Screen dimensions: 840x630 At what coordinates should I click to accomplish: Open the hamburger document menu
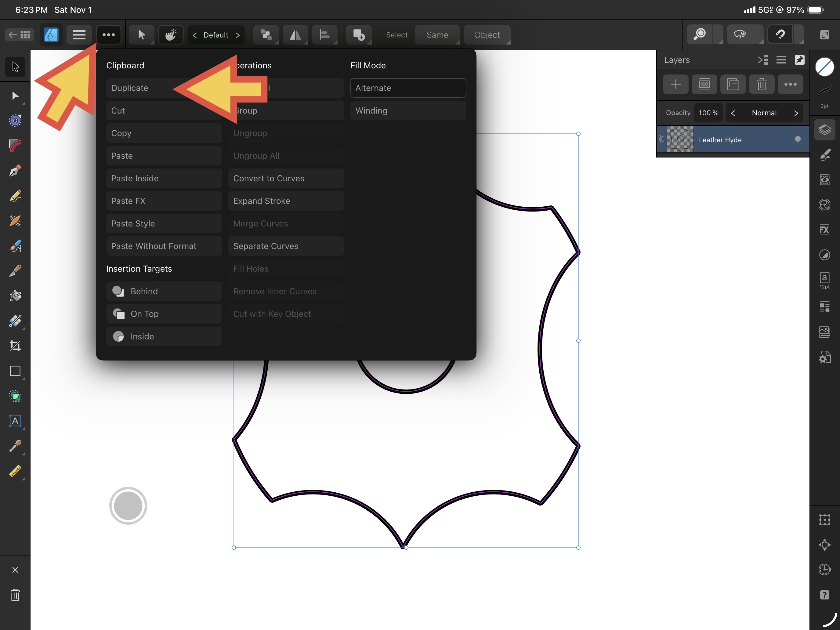pos(79,35)
